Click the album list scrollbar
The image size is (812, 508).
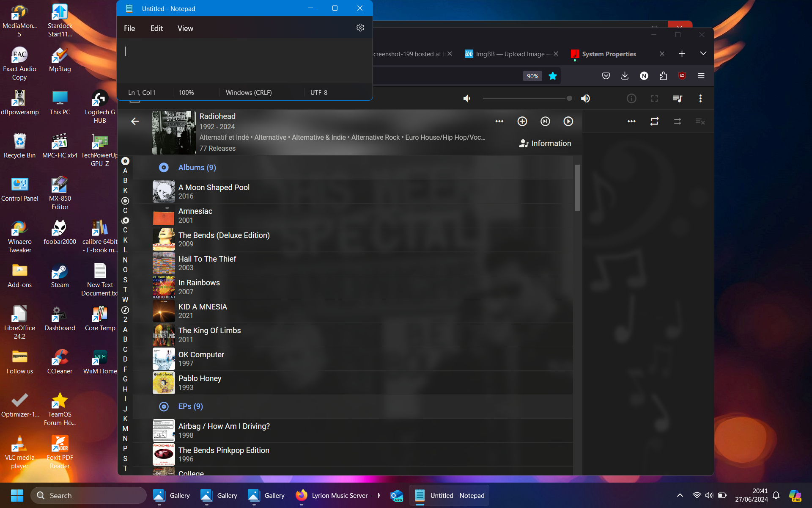point(577,188)
